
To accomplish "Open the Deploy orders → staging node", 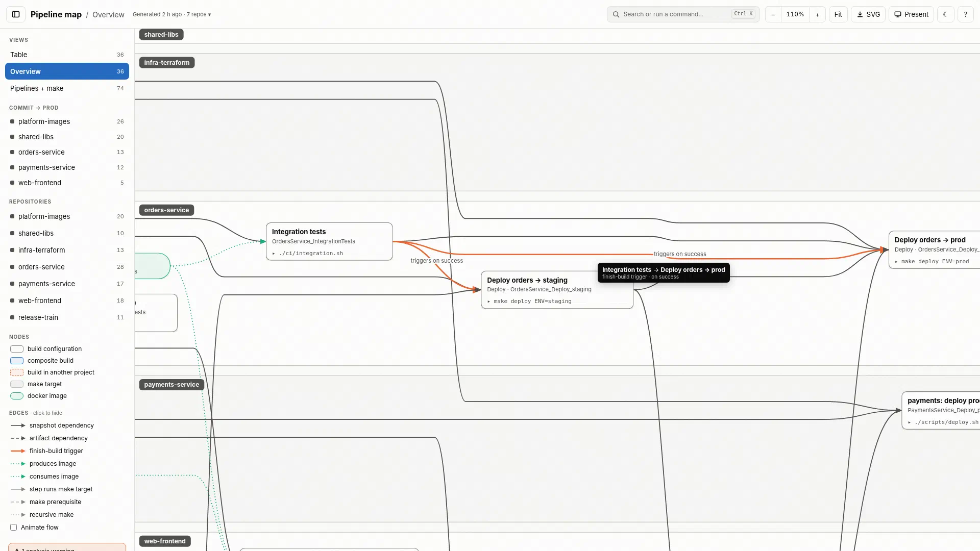I will click(x=557, y=290).
